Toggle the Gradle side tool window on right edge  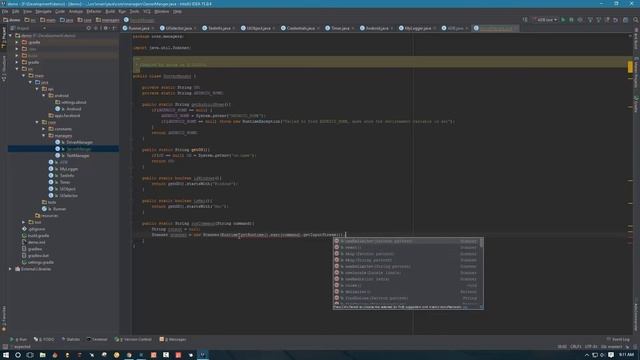tap(636, 104)
